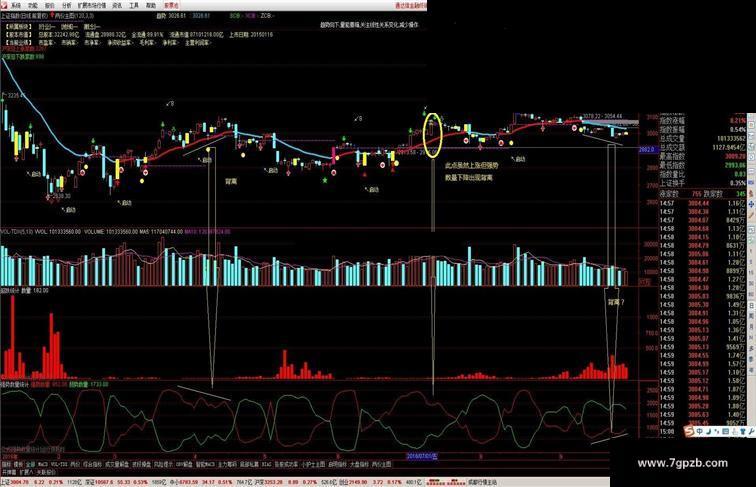The image size is (756, 487).
Task: Click the 关联报价 button
Action: (47, 472)
